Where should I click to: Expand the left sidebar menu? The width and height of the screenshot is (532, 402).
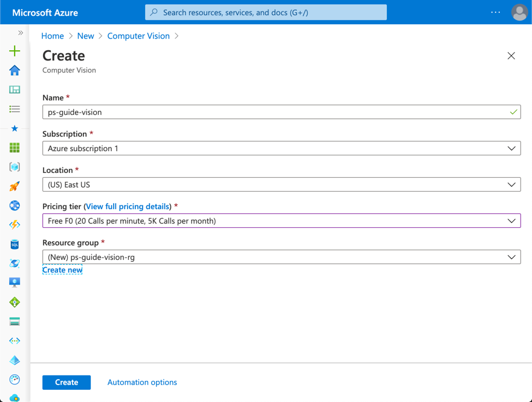pyautogui.click(x=20, y=33)
